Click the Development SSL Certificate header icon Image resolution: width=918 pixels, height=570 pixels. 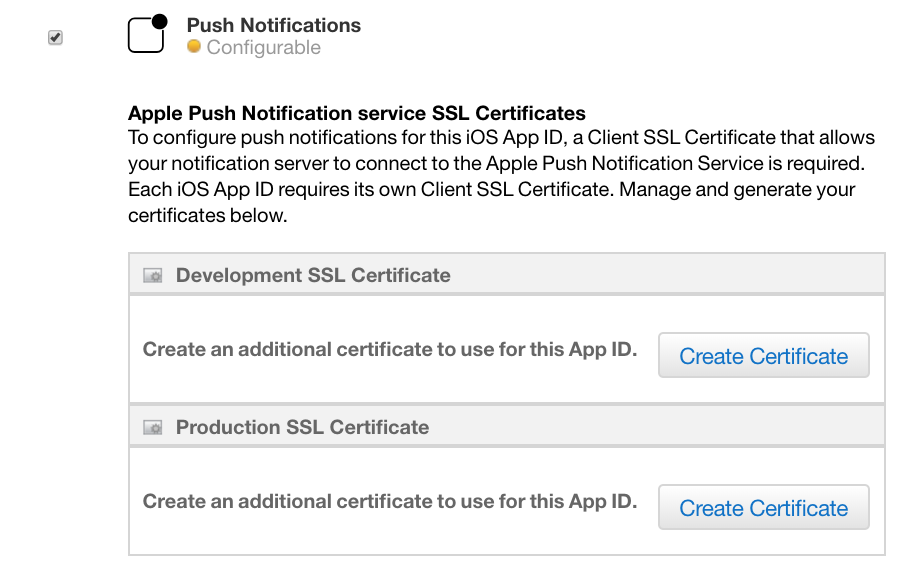coord(153,276)
